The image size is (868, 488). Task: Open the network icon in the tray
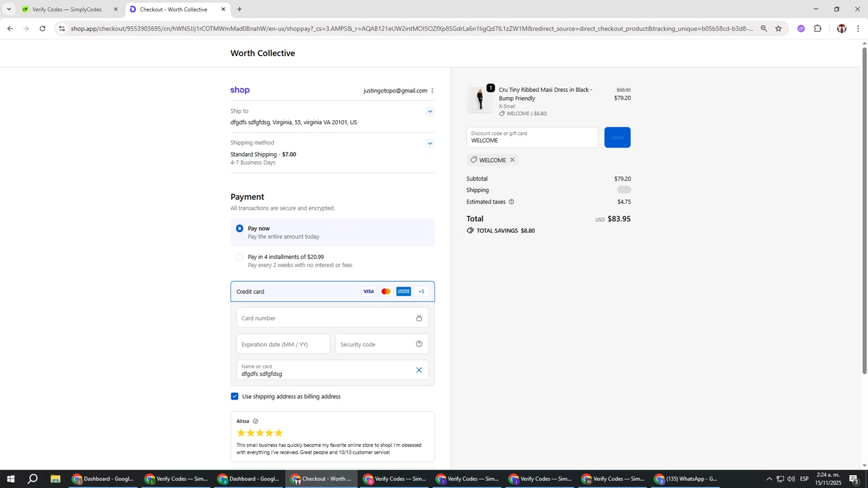780,479
